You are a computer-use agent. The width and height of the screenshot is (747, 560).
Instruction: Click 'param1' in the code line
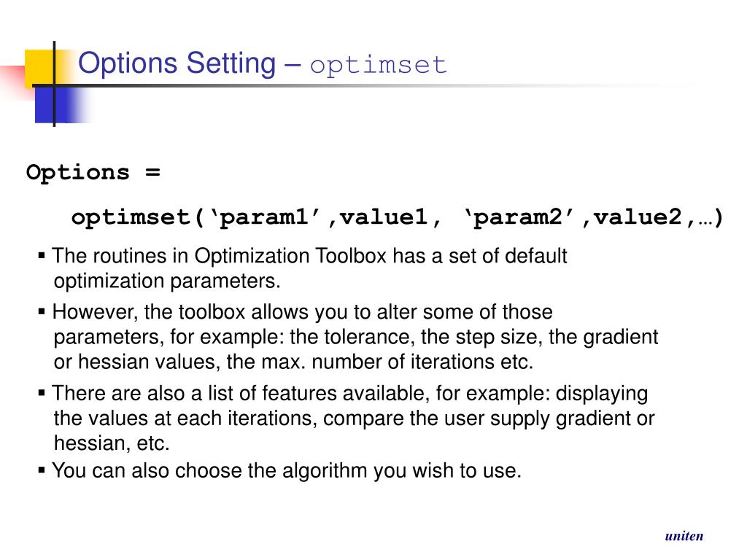(264, 217)
